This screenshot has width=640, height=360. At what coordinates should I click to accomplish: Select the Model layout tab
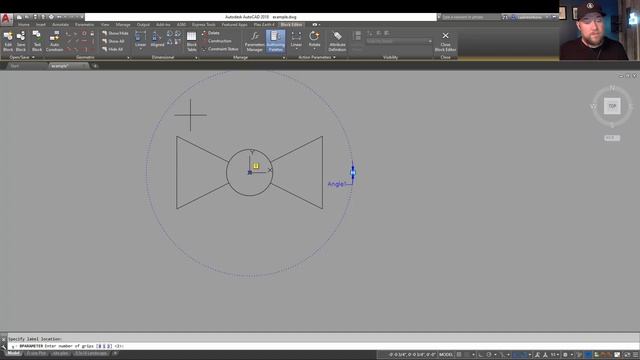[13, 353]
